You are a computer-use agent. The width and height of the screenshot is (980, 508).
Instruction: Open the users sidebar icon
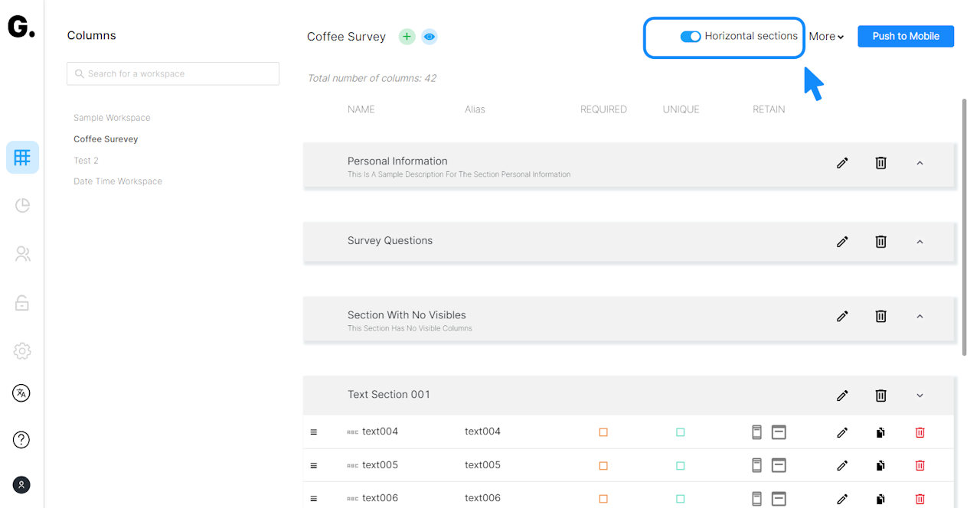click(x=22, y=254)
